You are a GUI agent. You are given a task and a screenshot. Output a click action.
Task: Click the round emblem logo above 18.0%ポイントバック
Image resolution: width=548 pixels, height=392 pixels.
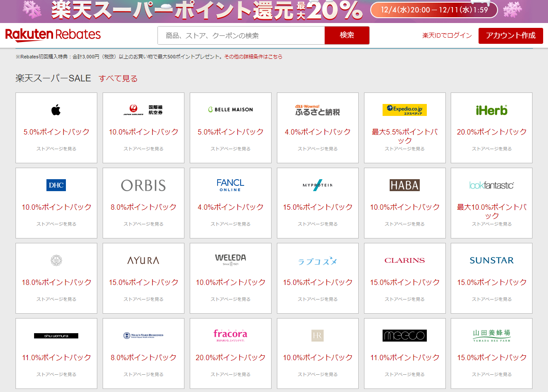point(56,260)
